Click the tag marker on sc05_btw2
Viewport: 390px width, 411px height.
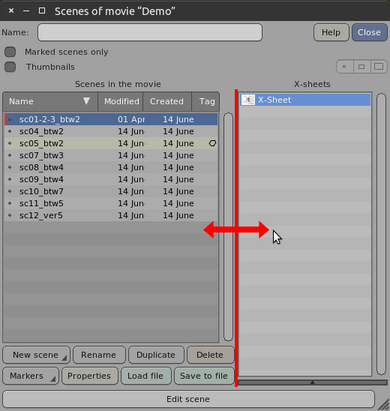coord(212,143)
